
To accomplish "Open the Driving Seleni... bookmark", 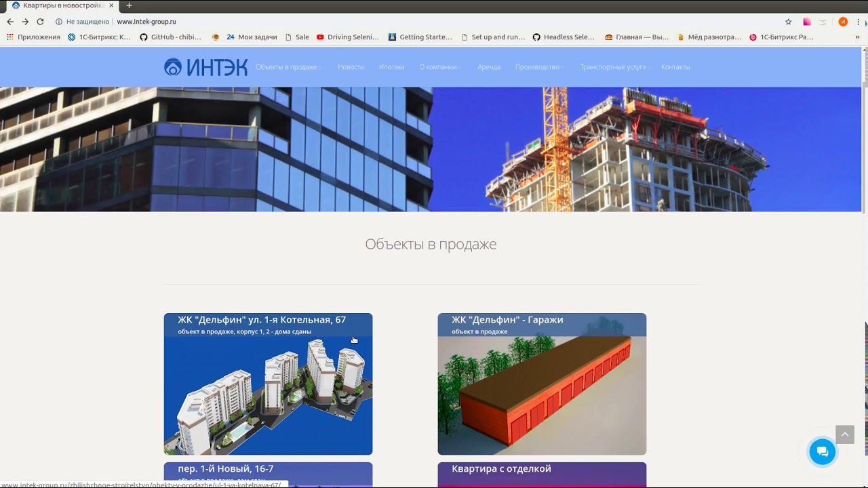I will [348, 37].
